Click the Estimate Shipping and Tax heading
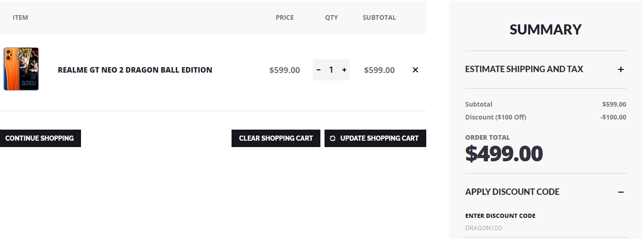 (x=524, y=69)
